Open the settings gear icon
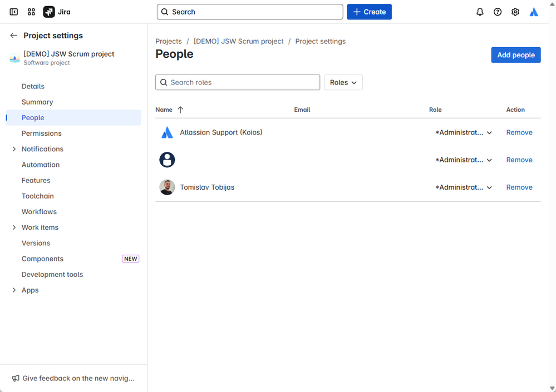This screenshot has height=392, width=556. click(515, 12)
